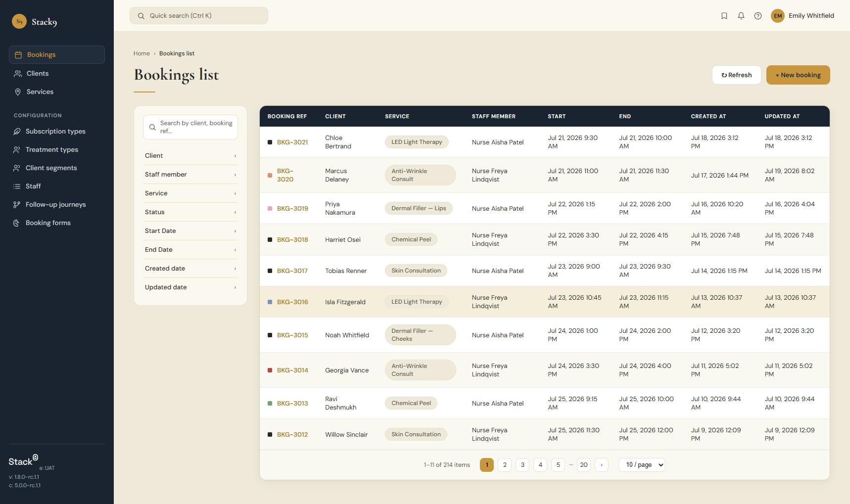
Task: Open booking BKG-3017
Action: point(292,271)
